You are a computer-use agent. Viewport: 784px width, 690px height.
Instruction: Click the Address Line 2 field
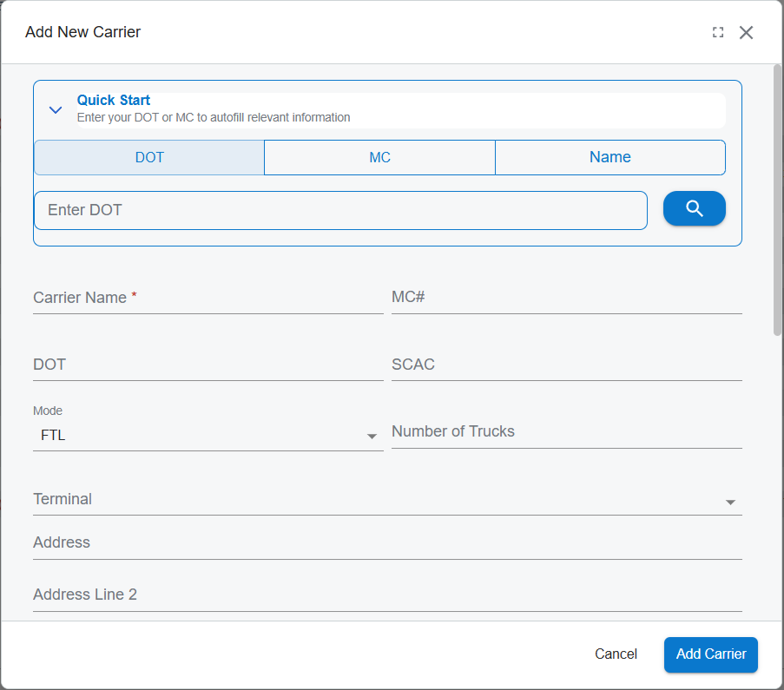click(387, 595)
